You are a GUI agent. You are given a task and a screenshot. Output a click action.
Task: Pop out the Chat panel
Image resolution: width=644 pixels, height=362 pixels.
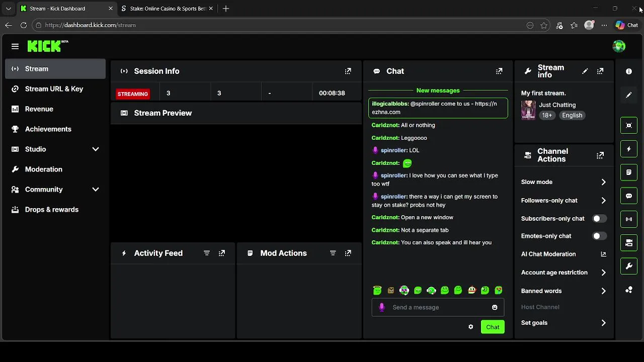click(x=499, y=71)
